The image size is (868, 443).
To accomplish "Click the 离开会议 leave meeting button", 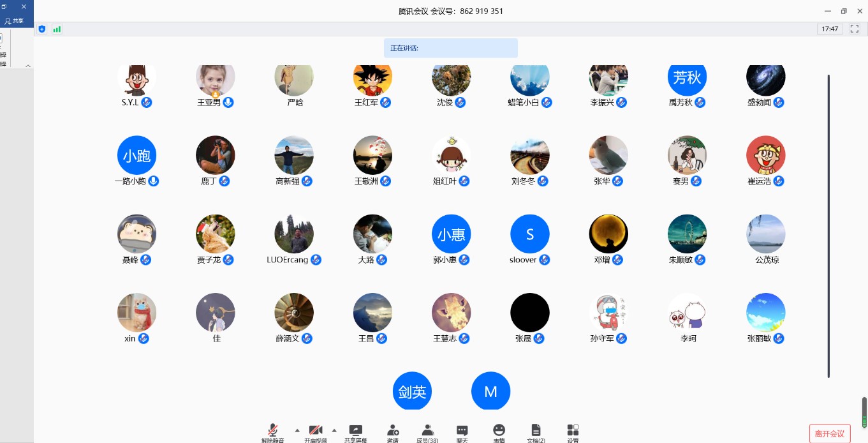I will [829, 433].
